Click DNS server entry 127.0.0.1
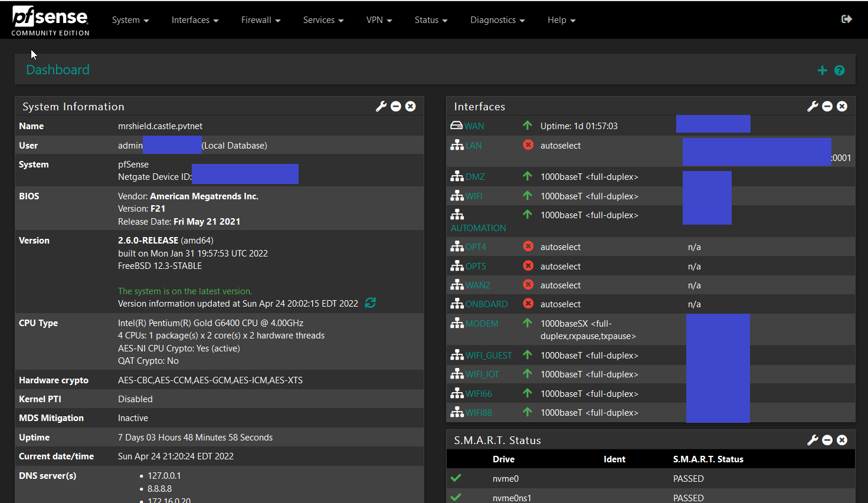The width and height of the screenshot is (868, 503). [164, 476]
